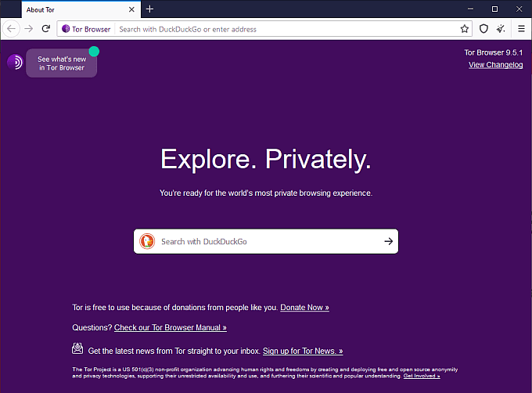Open a new tab with plus
Image resolution: width=532 pixels, height=393 pixels.
point(149,9)
